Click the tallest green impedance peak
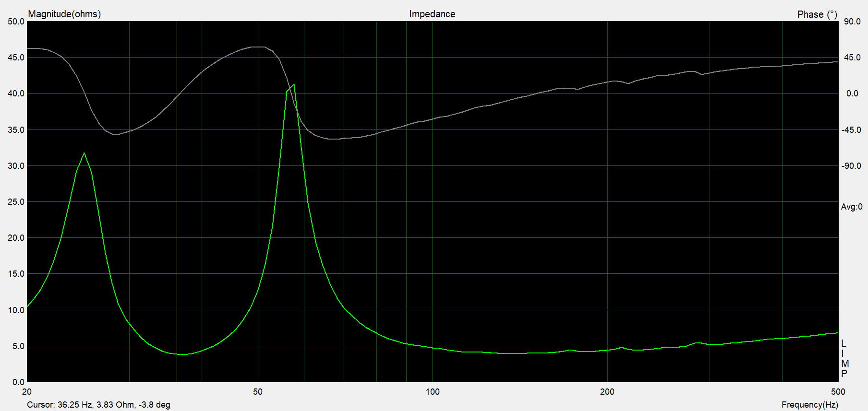The height and width of the screenshot is (411, 868). point(293,85)
